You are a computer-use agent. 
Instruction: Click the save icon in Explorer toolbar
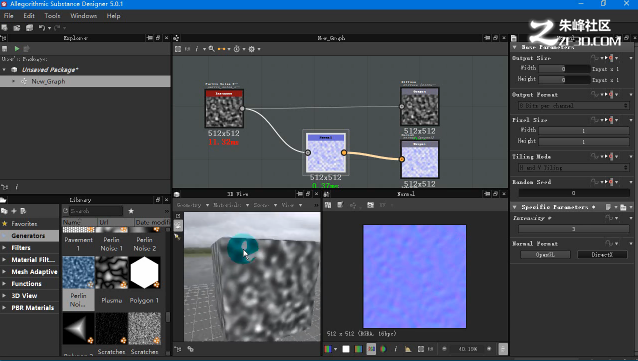tap(5, 48)
